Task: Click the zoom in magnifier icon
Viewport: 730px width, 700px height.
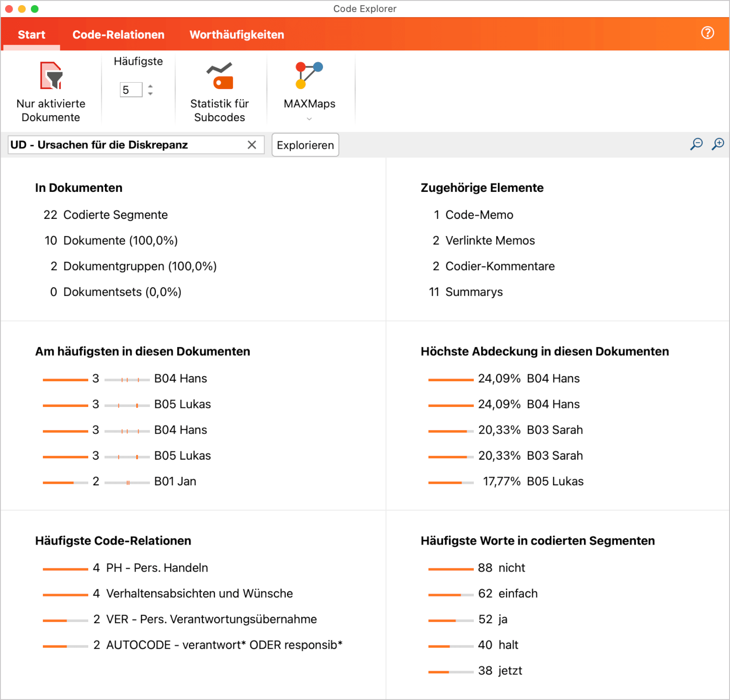Action: [717, 144]
